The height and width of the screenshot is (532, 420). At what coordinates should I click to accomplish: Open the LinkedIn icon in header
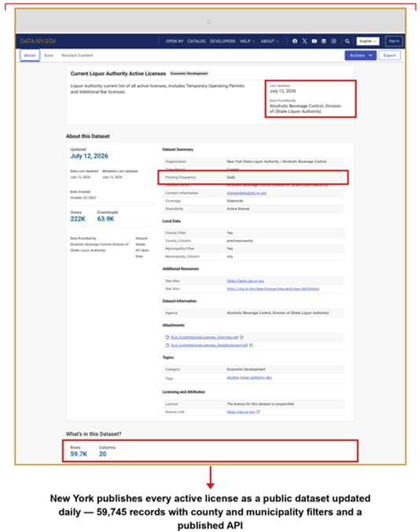click(x=324, y=41)
